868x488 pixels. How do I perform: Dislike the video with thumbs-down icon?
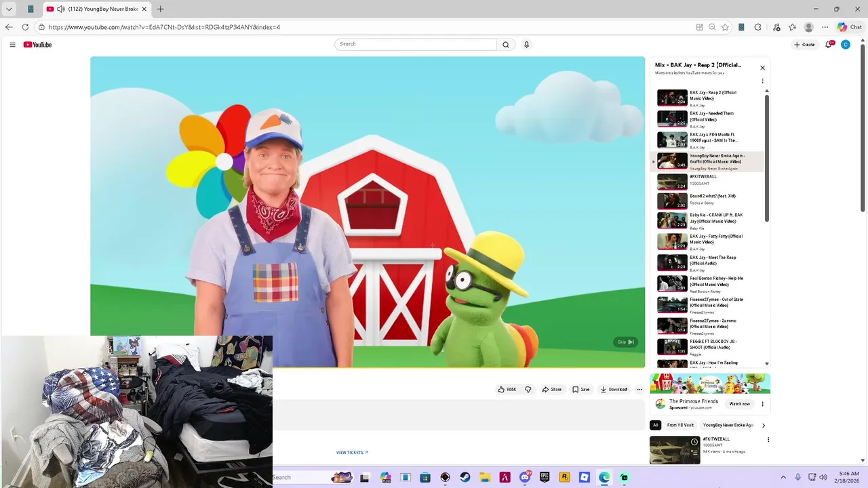pyautogui.click(x=528, y=390)
